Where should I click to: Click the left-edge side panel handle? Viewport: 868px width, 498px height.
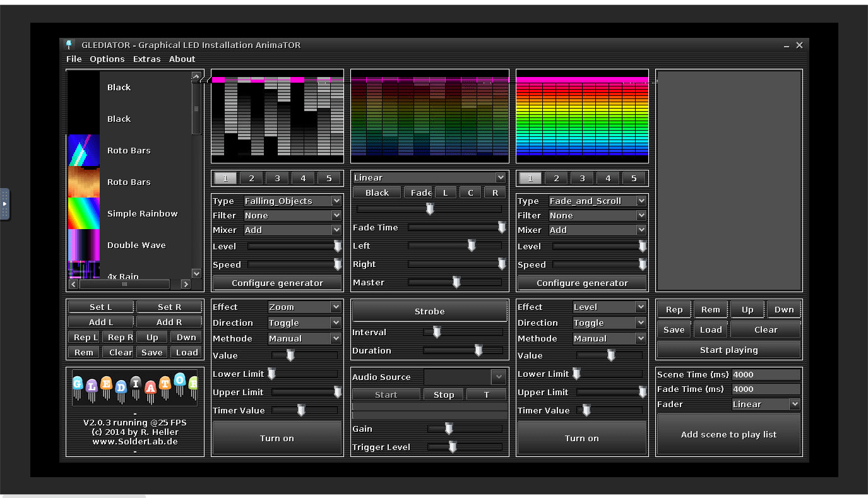tap(4, 204)
